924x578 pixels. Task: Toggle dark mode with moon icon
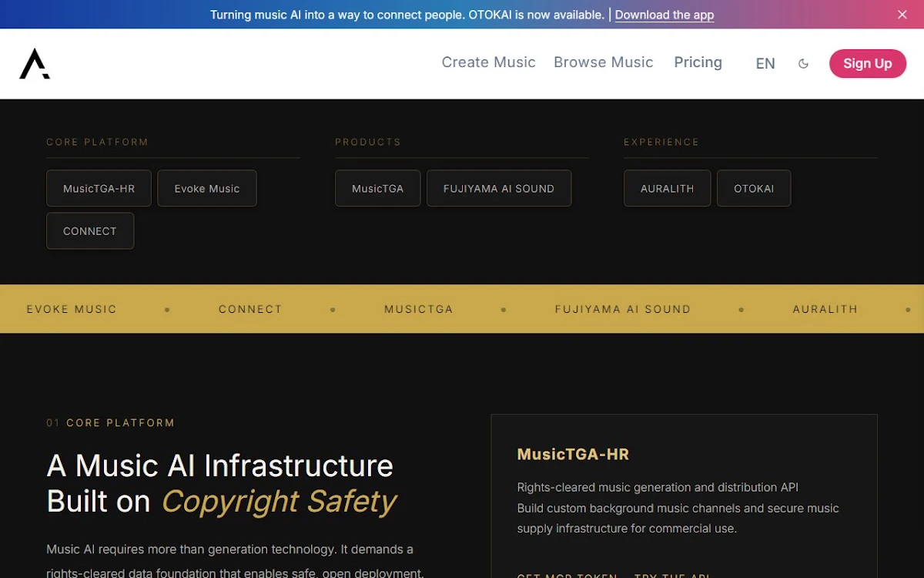pyautogui.click(x=803, y=64)
